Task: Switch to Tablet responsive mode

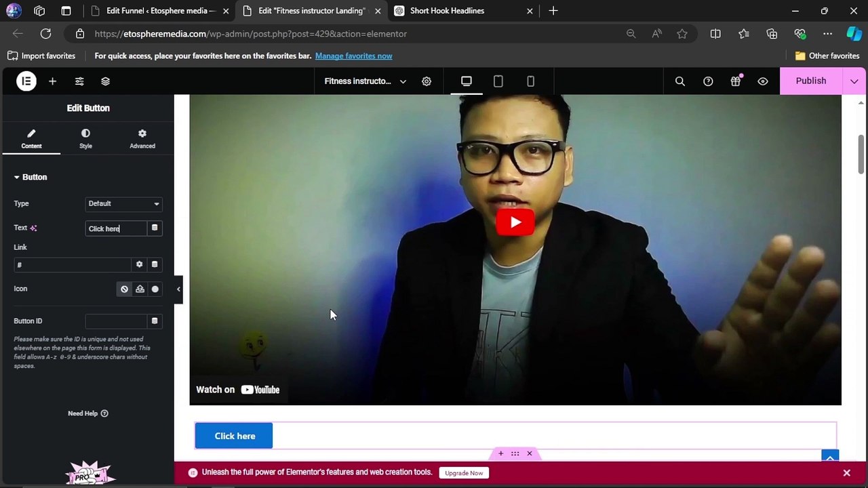Action: tap(498, 81)
